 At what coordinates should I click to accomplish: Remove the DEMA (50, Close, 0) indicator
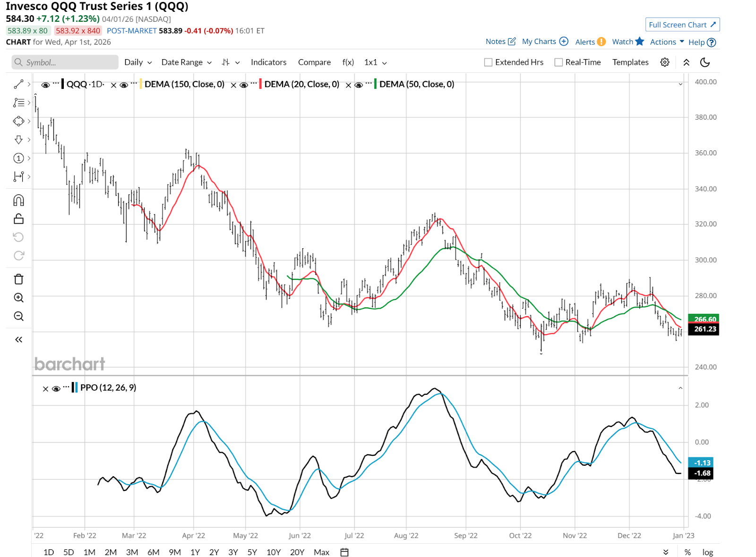point(348,85)
